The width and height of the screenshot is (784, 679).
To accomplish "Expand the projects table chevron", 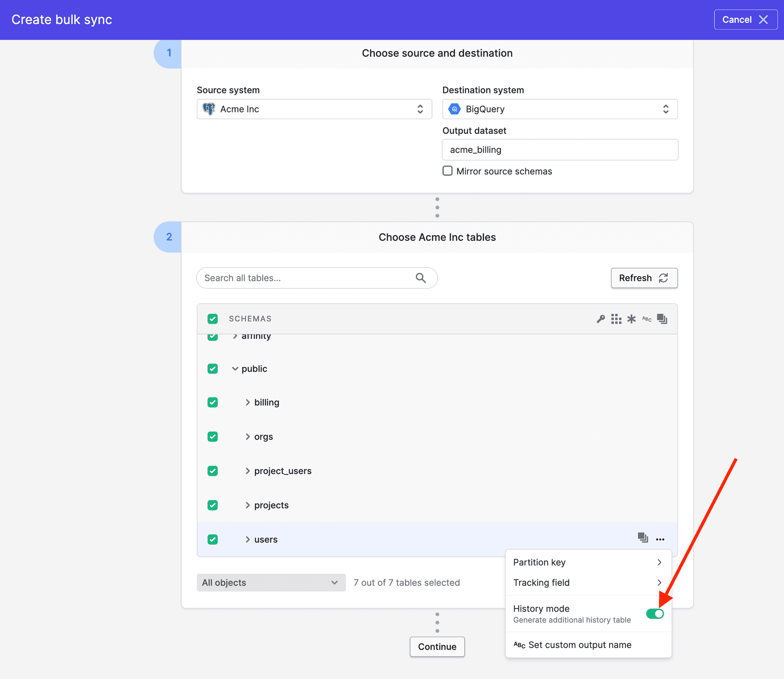I will coord(247,505).
